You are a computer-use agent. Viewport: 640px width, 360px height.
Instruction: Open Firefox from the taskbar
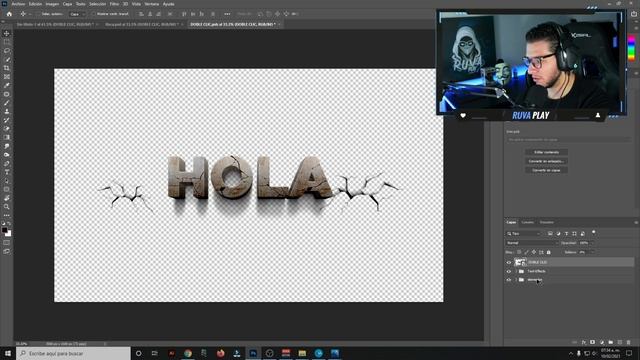coord(220,353)
